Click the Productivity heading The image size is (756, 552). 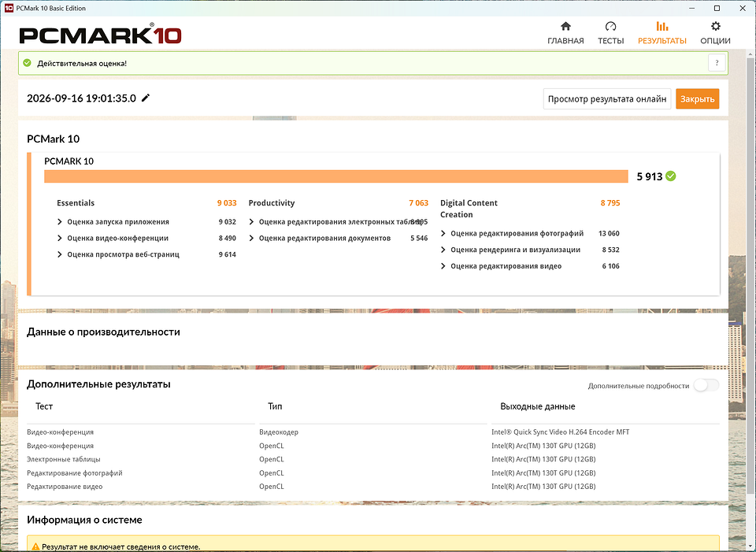click(272, 203)
